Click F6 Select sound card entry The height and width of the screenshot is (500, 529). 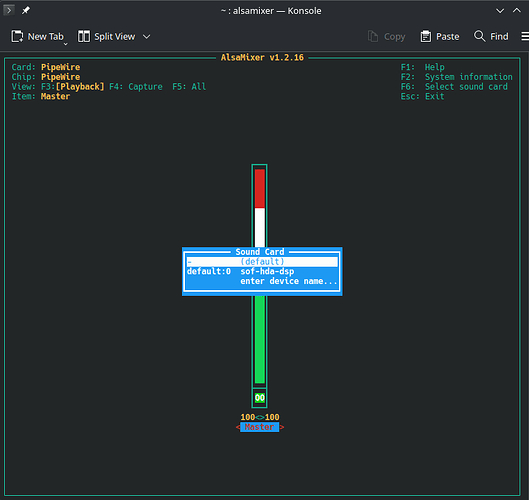(454, 87)
